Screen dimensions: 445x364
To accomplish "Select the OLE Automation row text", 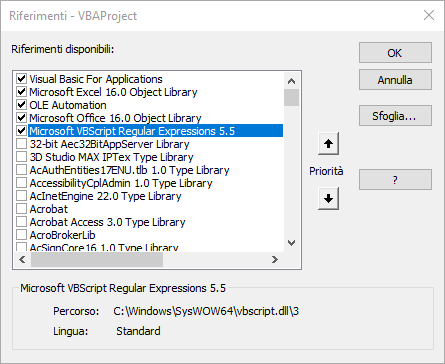I will point(68,105).
